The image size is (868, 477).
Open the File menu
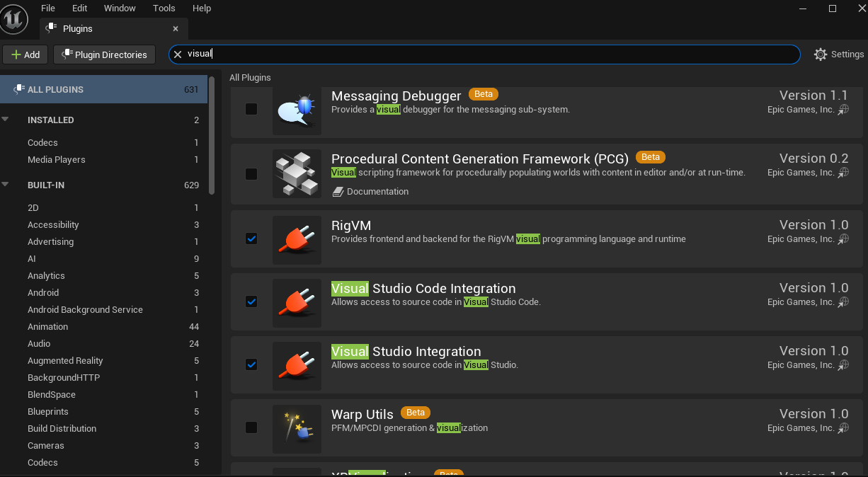point(48,8)
